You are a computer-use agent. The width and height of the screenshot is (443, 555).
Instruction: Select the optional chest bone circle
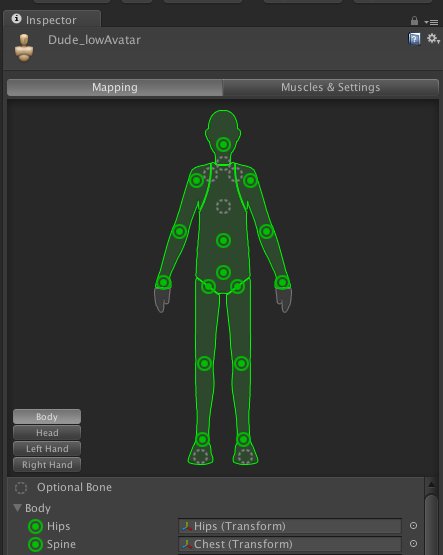223,206
